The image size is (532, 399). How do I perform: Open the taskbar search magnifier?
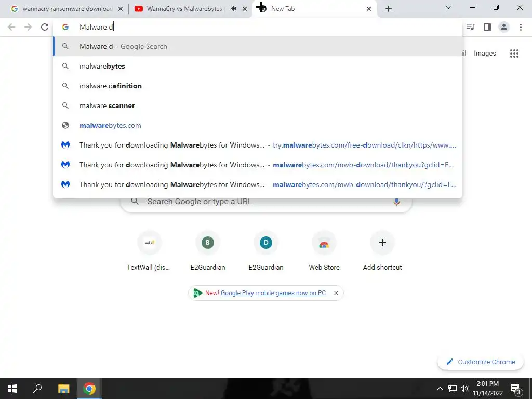[x=37, y=389]
